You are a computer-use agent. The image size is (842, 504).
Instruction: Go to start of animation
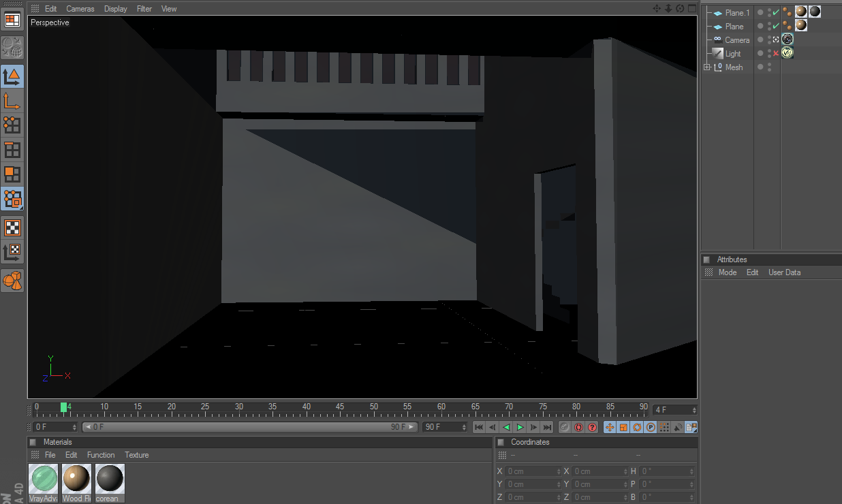pyautogui.click(x=479, y=427)
